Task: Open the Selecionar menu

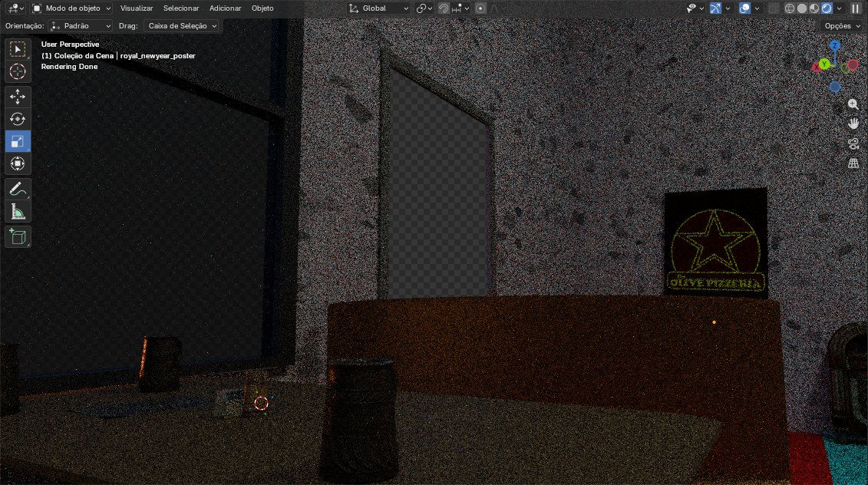Action: 181,8
